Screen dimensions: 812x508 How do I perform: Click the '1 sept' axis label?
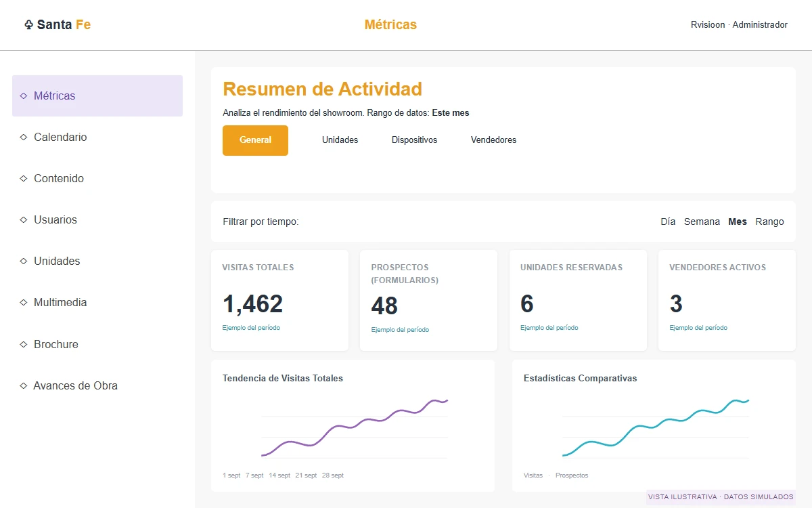231,475
